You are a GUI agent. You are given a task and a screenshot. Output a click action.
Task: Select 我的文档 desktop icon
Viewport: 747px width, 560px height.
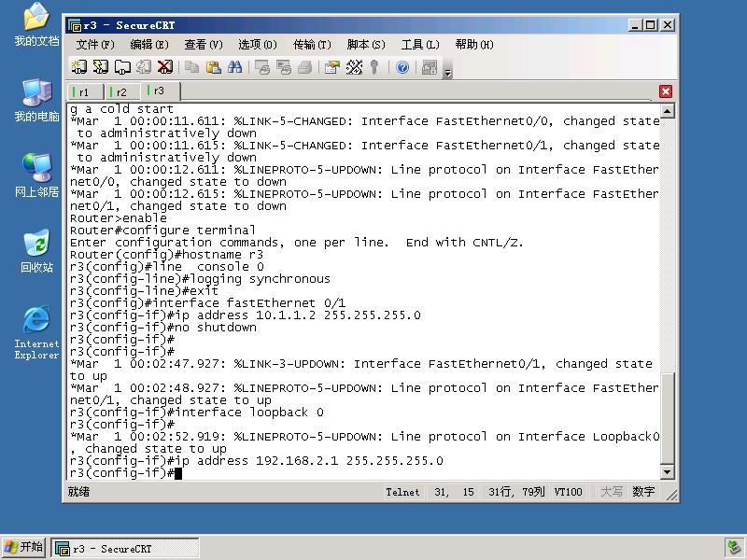tap(36, 25)
